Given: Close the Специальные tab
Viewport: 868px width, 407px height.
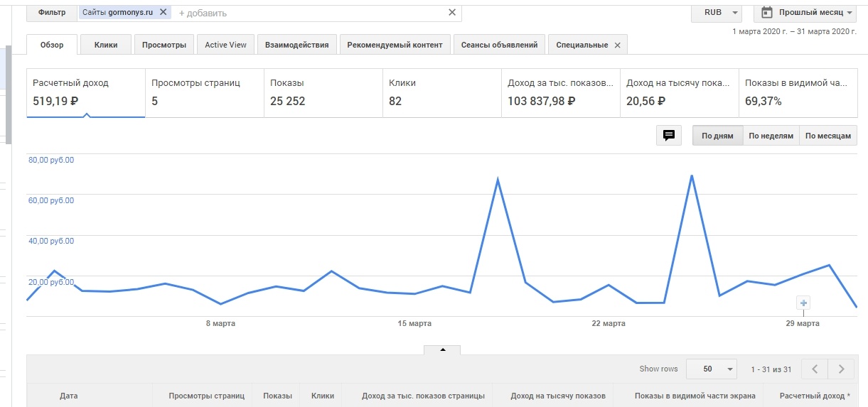Looking at the screenshot, I should point(617,45).
